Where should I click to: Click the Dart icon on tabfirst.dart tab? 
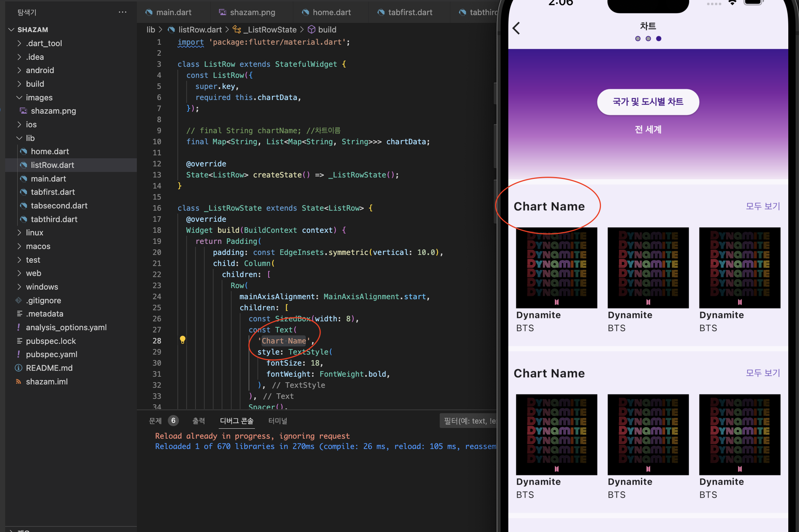pyautogui.click(x=381, y=12)
